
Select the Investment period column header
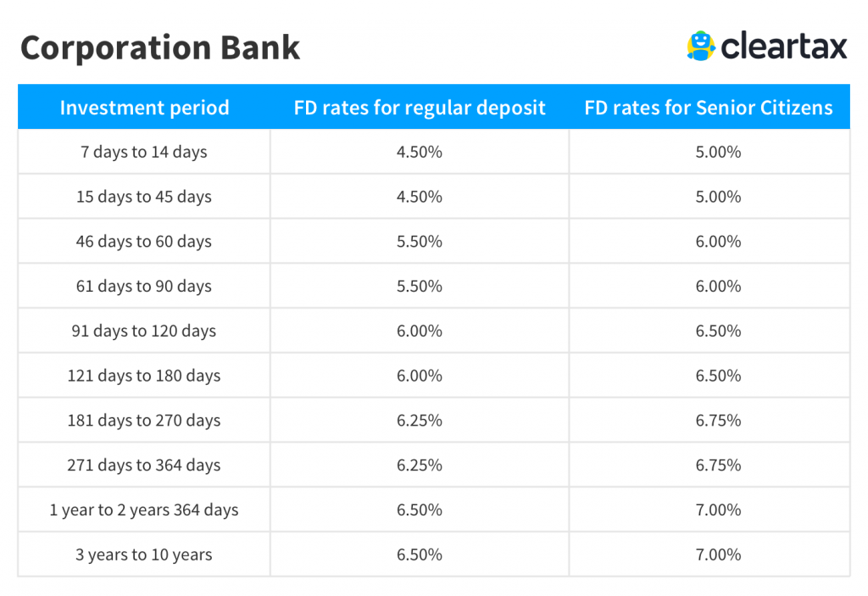coord(144,108)
